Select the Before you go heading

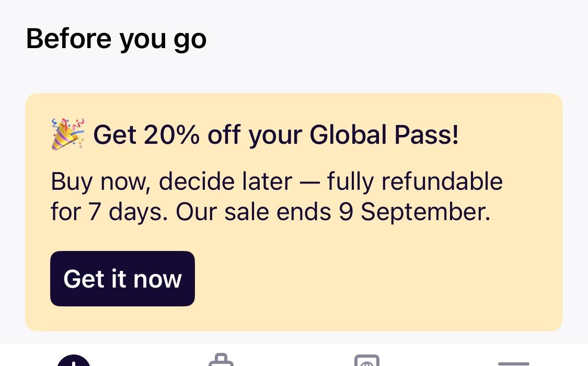point(116,39)
